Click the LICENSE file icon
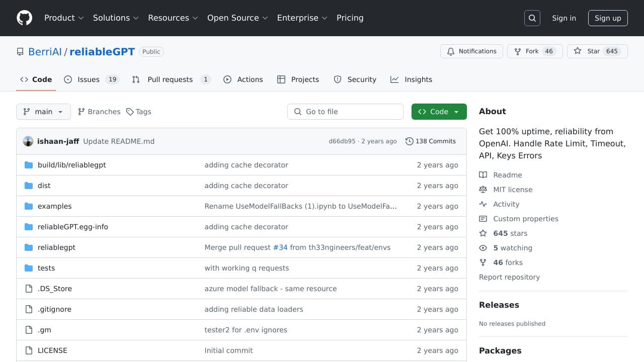Screen dimensions: 644x362 click(29, 350)
